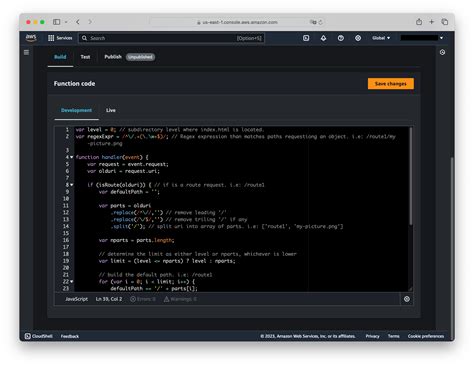474x367 pixels.
Task: Expand the Global region dropdown
Action: click(381, 38)
